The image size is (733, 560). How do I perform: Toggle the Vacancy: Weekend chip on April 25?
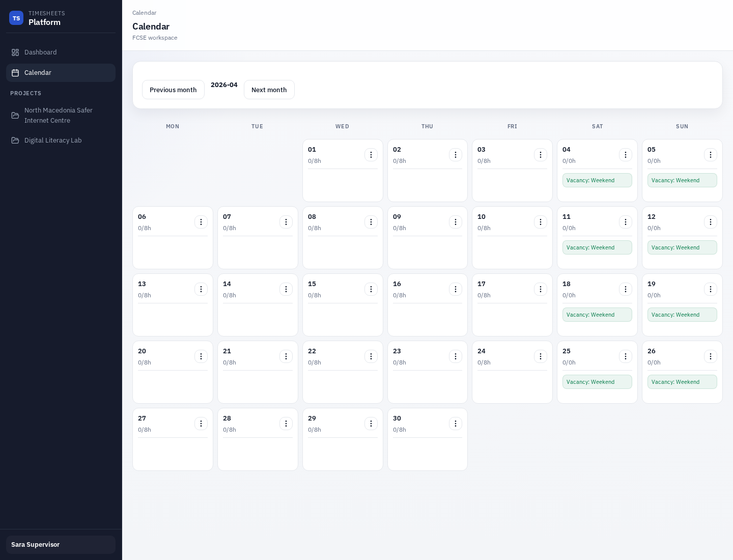[597, 382]
